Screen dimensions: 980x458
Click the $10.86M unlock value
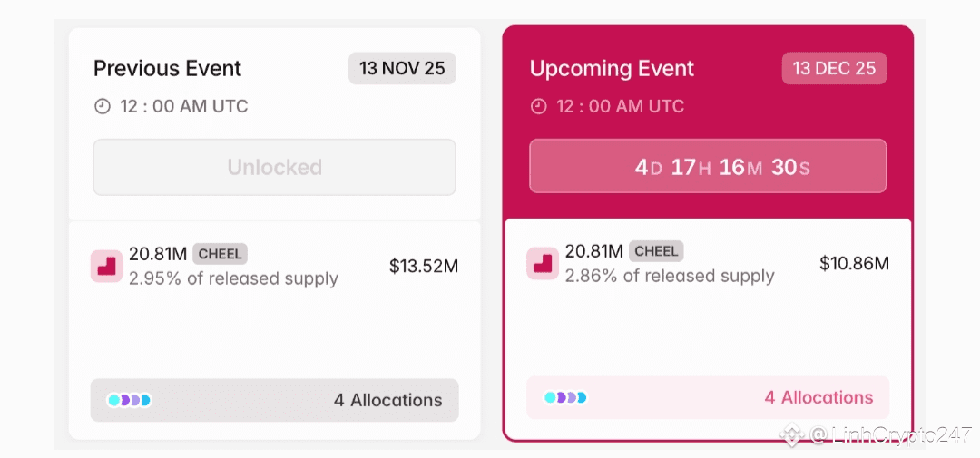pos(854,264)
